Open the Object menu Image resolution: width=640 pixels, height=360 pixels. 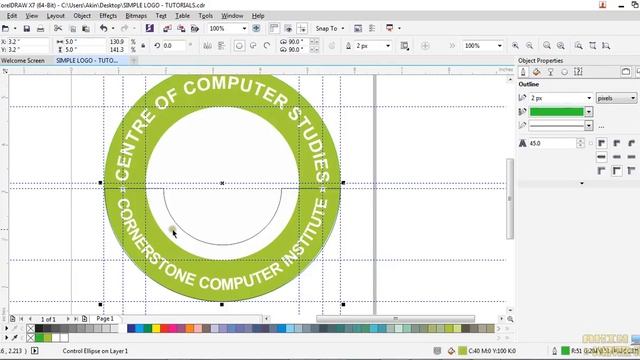82,16
